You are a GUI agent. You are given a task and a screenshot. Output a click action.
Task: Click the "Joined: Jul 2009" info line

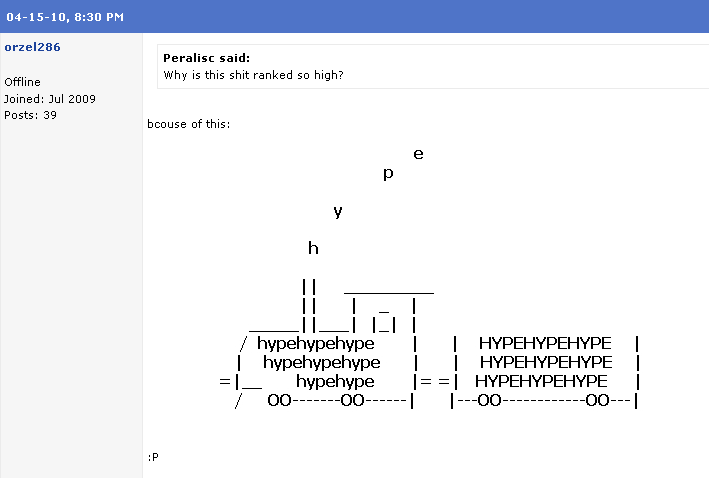[x=50, y=99]
